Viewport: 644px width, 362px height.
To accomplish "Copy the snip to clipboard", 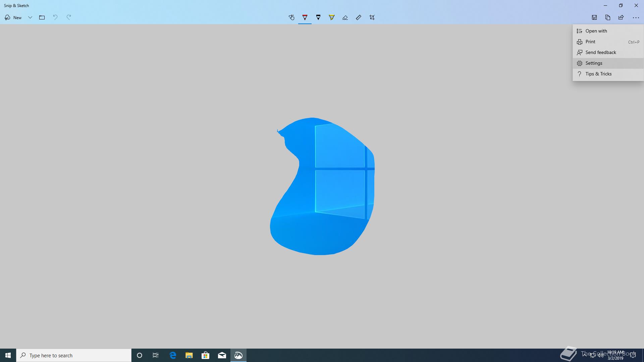I will click(608, 17).
